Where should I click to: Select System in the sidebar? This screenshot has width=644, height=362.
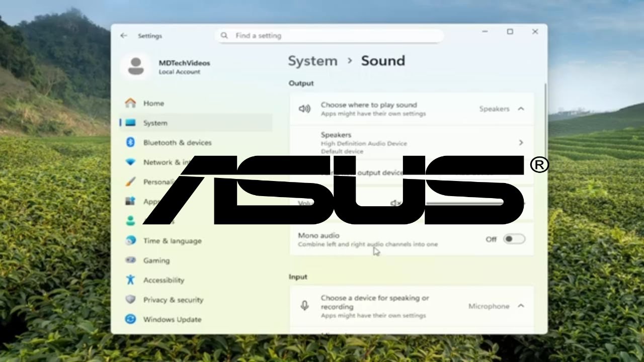(x=196, y=123)
